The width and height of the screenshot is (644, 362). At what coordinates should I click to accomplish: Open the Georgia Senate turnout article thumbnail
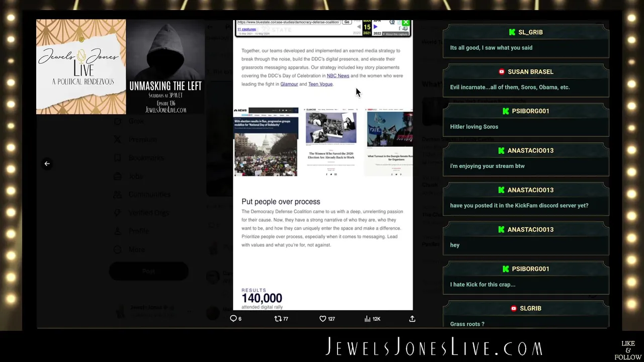pos(389,142)
